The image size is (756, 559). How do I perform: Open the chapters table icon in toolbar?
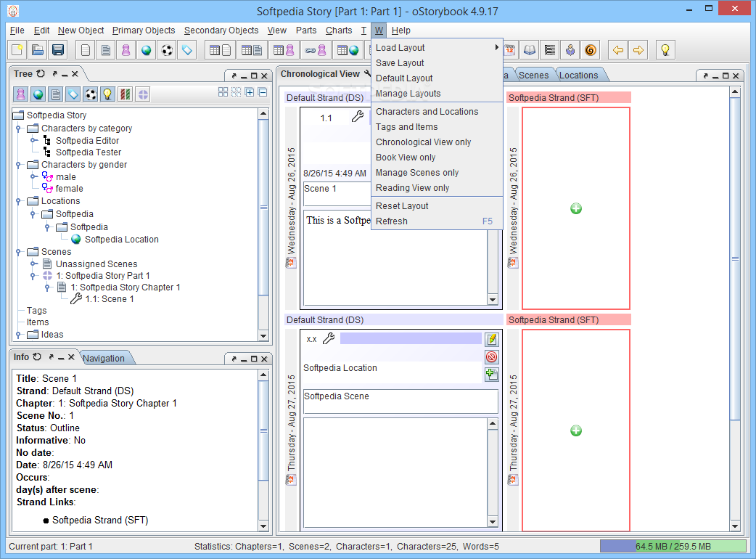point(221,50)
